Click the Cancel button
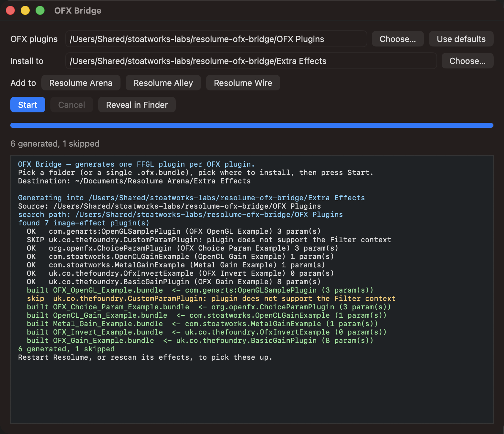The image size is (504, 434). [x=71, y=105]
